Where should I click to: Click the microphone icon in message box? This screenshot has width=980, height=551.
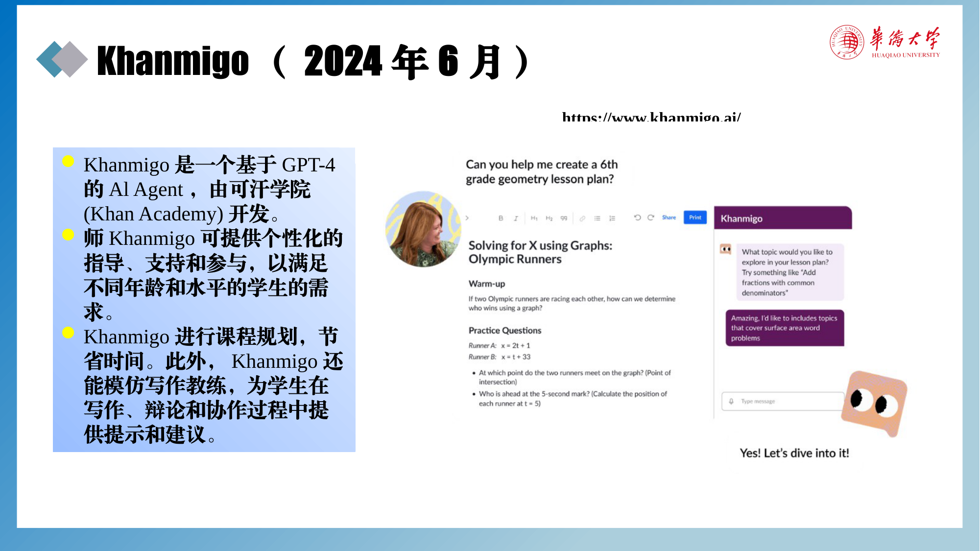[731, 401]
